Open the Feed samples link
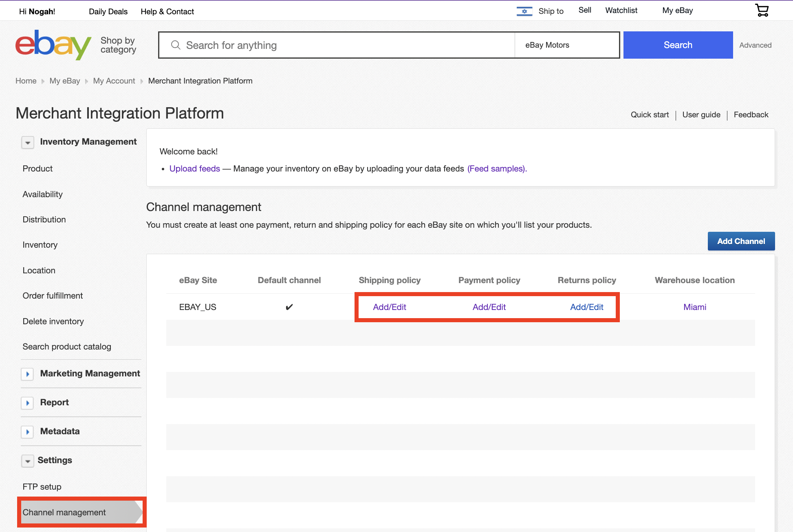 [x=497, y=169]
